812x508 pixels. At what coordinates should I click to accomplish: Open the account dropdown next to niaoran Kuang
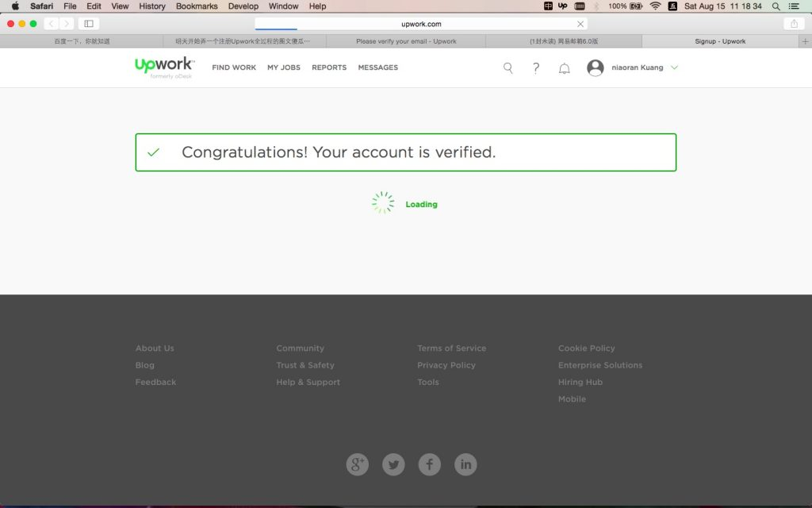pyautogui.click(x=674, y=67)
